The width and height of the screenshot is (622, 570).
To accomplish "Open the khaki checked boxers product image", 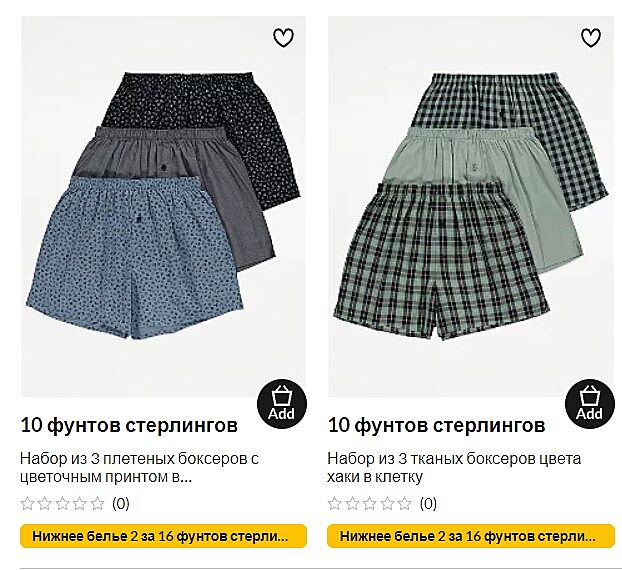I will (471, 206).
